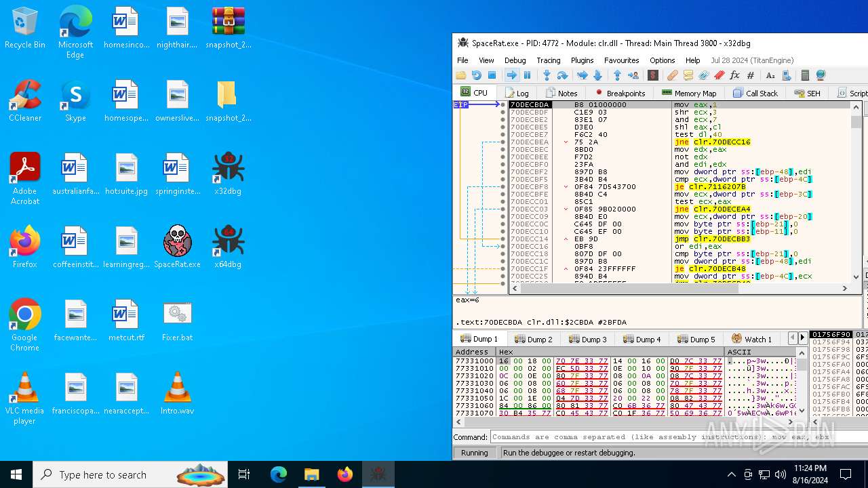Click dump tabs scroll-right arrow
Viewport: 868px width, 488px height.
[802, 338]
